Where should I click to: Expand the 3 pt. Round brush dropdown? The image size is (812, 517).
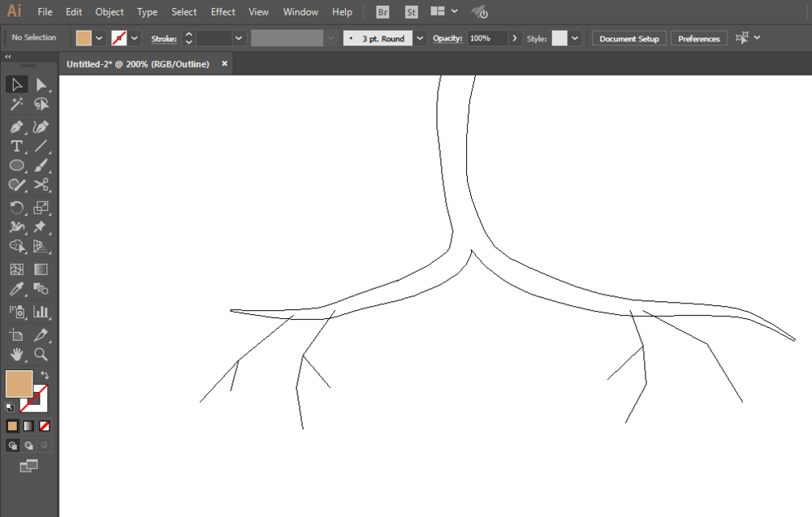coord(420,38)
